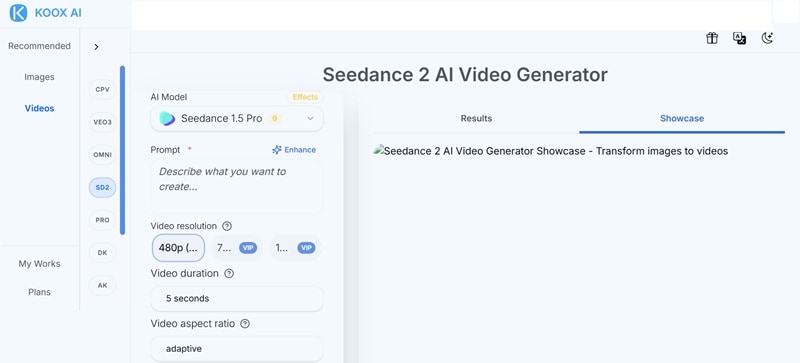Viewport: 800px width, 363px height.
Task: Click the credits cost badge 9
Action: [274, 118]
